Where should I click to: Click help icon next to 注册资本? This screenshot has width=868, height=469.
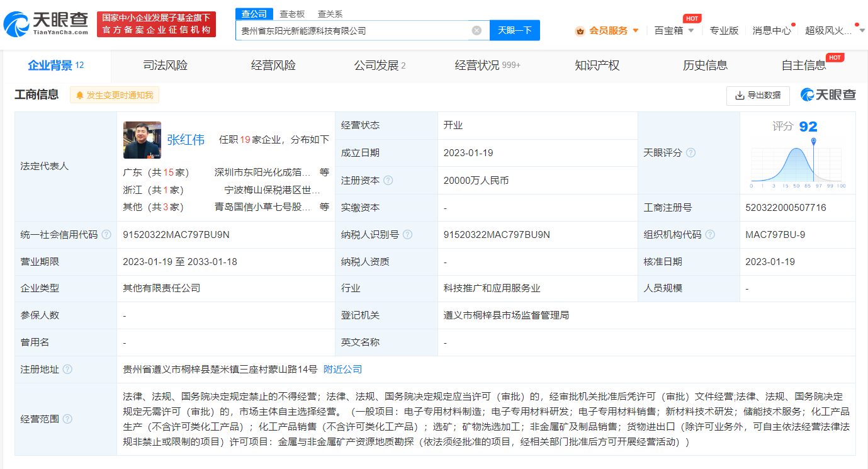(388, 181)
